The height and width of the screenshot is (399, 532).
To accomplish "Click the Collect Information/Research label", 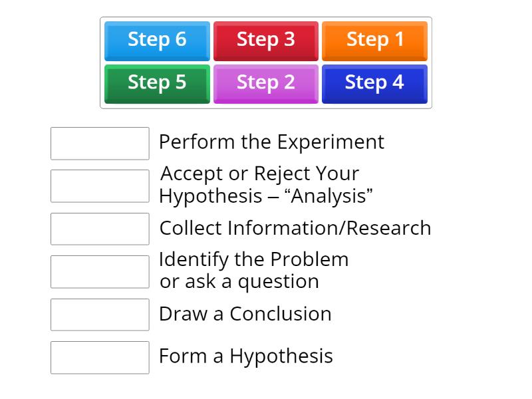I will click(295, 228).
